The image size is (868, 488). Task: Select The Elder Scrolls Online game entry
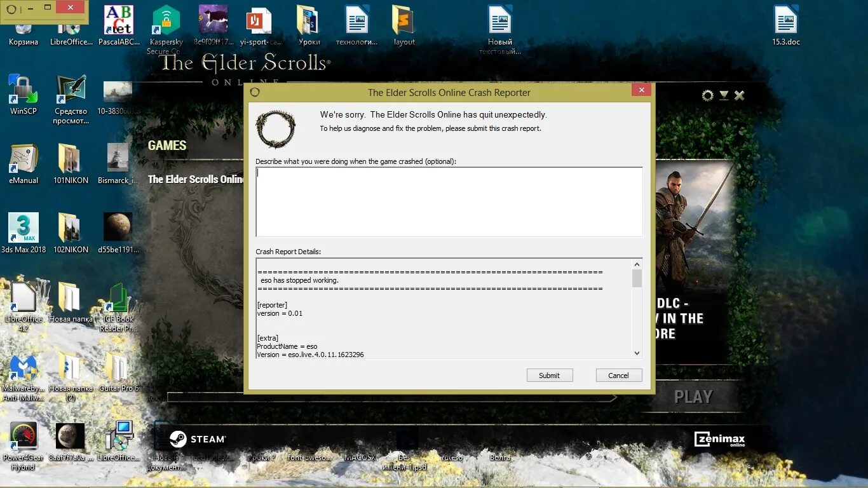tap(195, 179)
